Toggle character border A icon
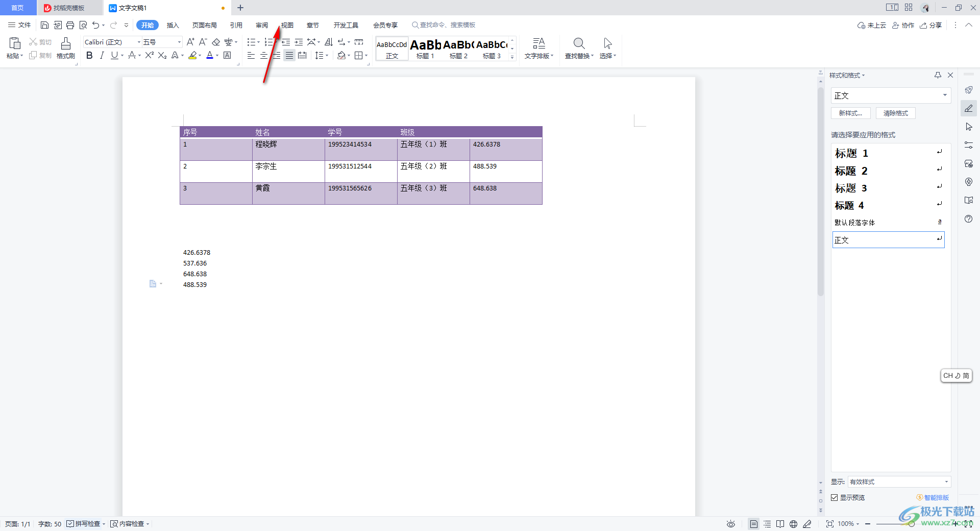The width and height of the screenshot is (980, 531). [228, 55]
